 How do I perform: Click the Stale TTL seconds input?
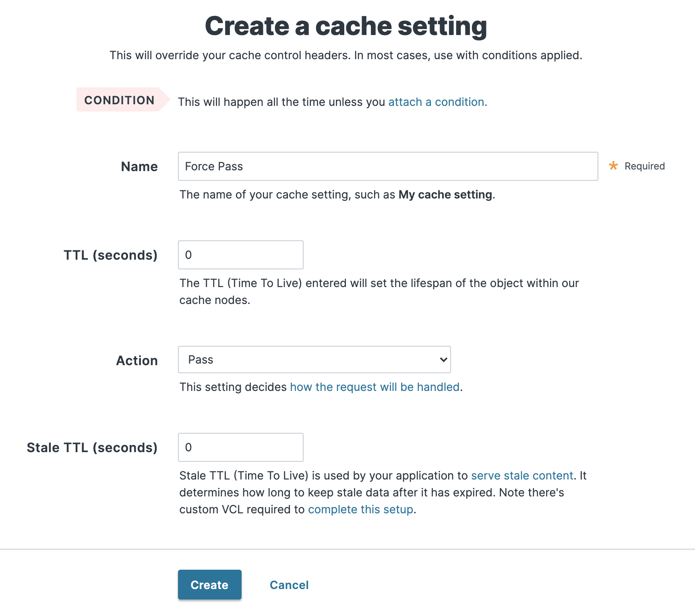[240, 447]
